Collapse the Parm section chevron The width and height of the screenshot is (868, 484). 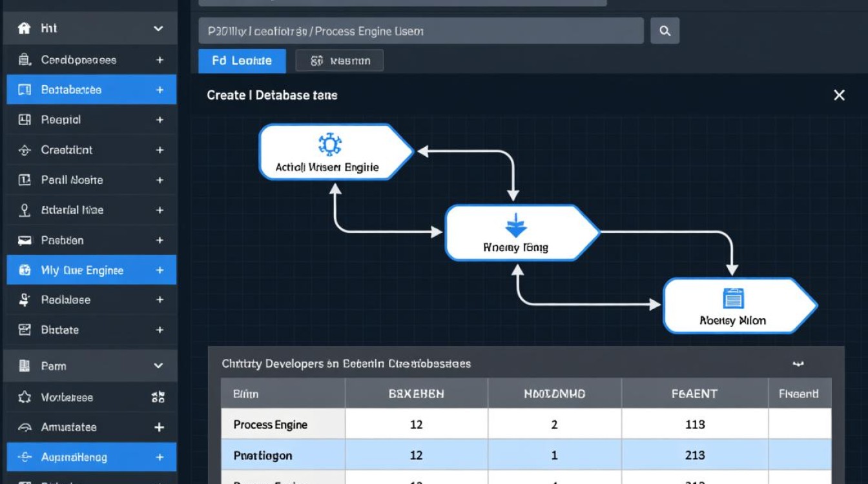coord(158,366)
